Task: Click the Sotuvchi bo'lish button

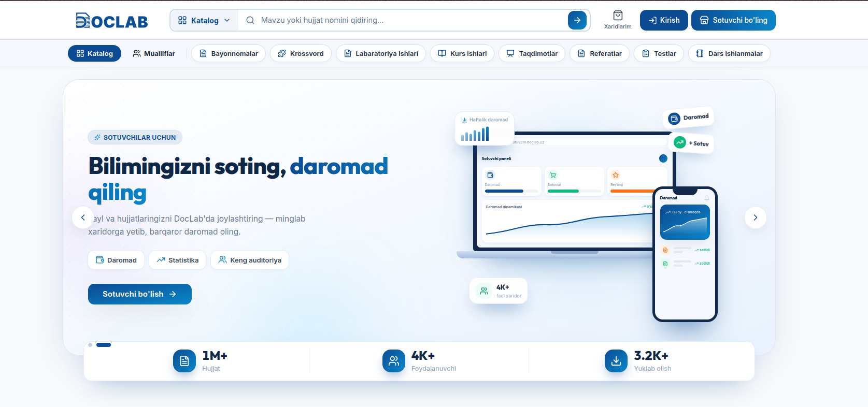Action: pyautogui.click(x=140, y=294)
